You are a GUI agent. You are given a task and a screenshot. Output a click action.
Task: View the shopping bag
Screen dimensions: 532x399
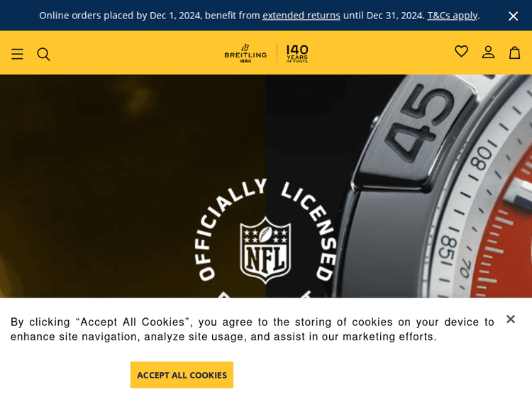(x=515, y=52)
